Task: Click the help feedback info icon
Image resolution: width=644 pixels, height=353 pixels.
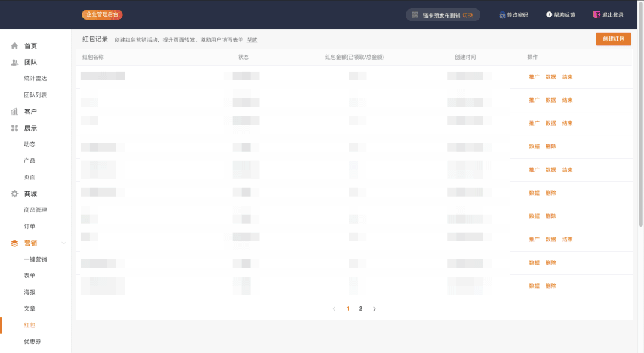Action: (x=549, y=15)
